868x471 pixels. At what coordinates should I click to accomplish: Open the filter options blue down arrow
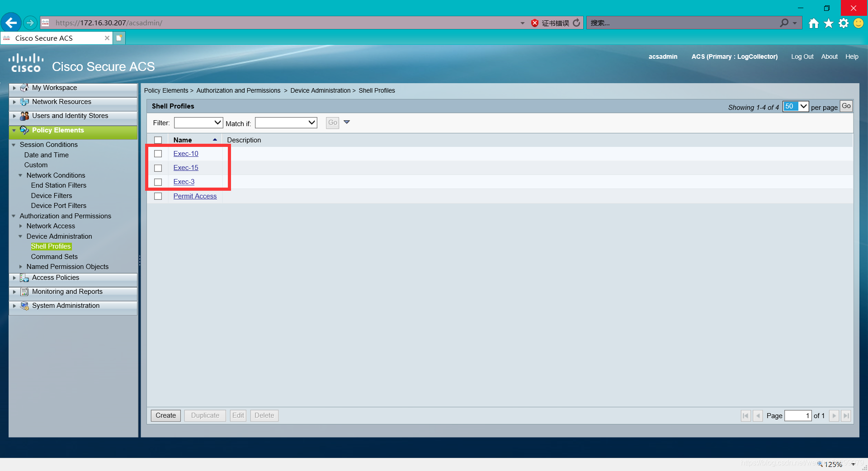347,122
